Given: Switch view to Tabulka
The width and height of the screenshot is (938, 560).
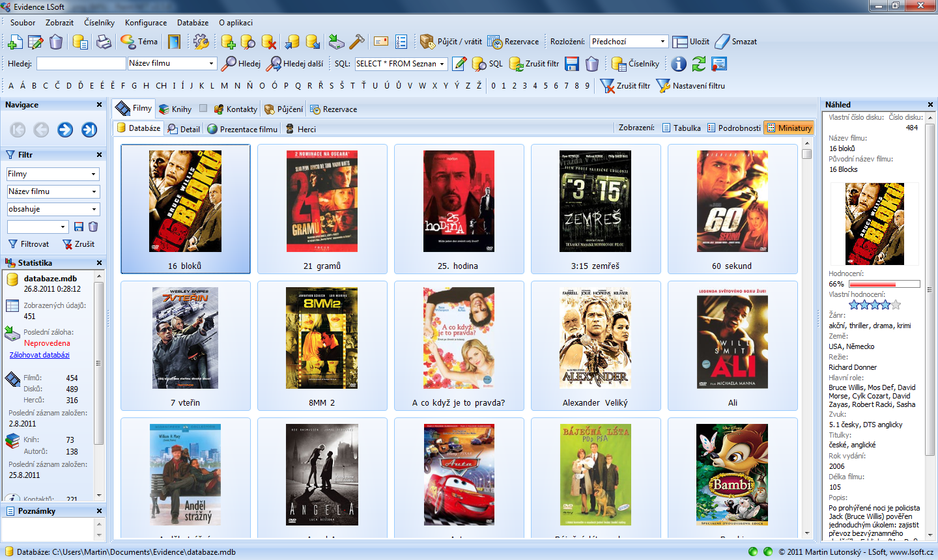Looking at the screenshot, I should (x=681, y=128).
